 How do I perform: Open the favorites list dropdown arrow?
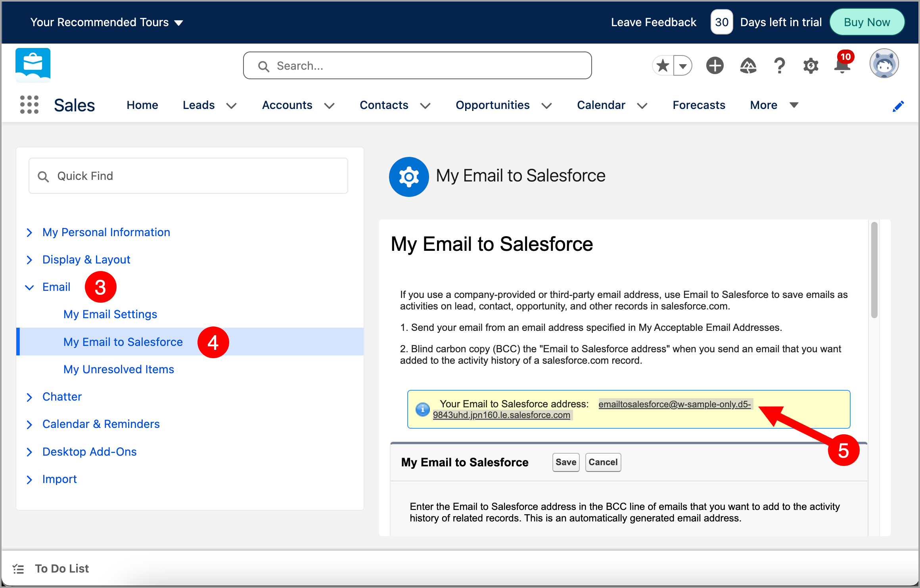[x=683, y=66]
